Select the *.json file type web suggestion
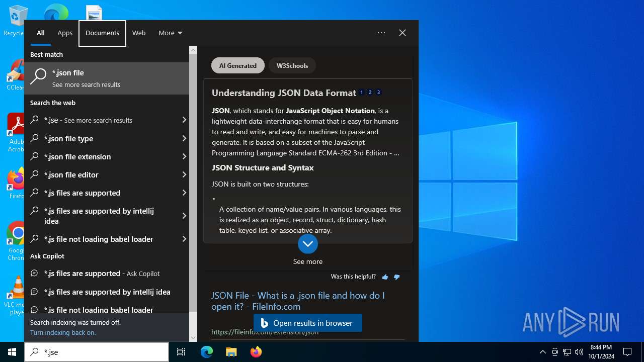 coord(101,138)
